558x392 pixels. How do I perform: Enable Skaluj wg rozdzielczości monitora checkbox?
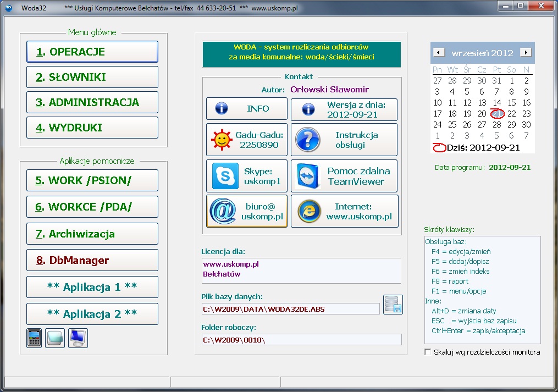pyautogui.click(x=428, y=352)
